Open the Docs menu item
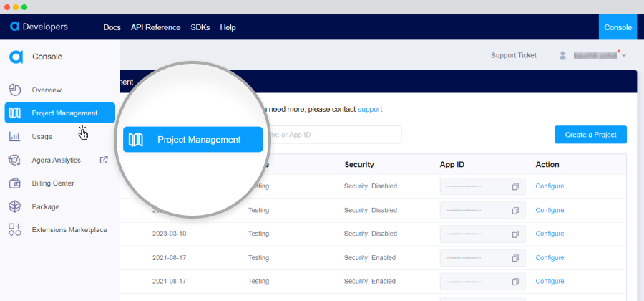The height and width of the screenshot is (301, 644). pos(112,27)
